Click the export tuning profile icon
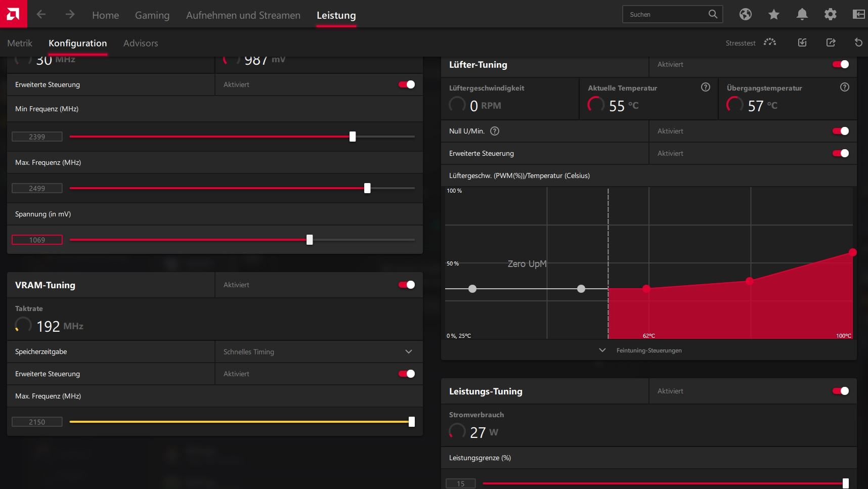Viewport: 868px width, 489px height. [x=831, y=42]
